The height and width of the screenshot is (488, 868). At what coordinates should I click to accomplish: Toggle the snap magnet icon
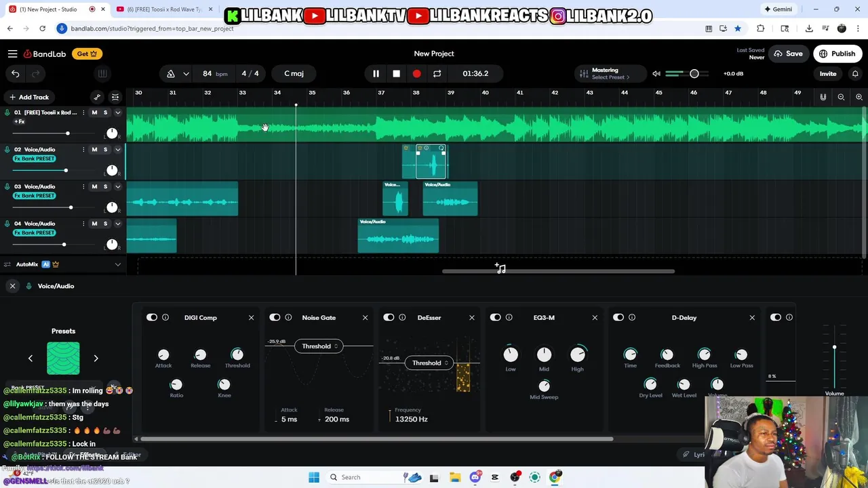(823, 97)
